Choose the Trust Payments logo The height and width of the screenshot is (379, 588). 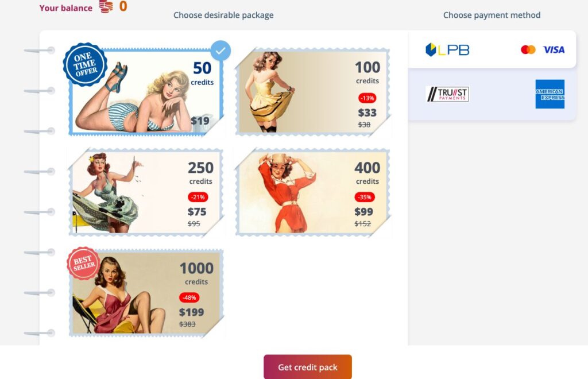(447, 94)
